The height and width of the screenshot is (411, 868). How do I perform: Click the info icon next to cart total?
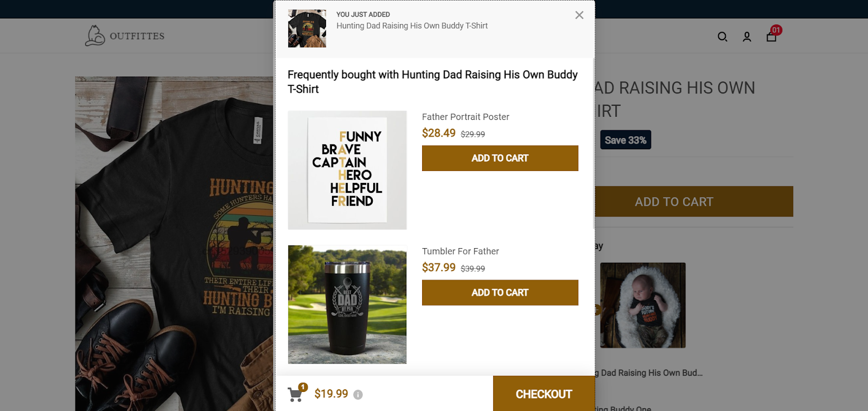[x=358, y=395]
